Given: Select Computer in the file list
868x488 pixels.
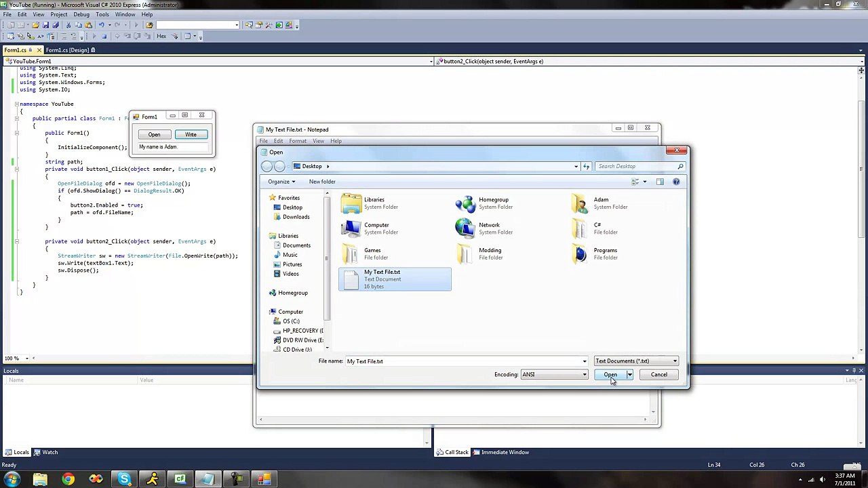Looking at the screenshot, I should click(395, 228).
